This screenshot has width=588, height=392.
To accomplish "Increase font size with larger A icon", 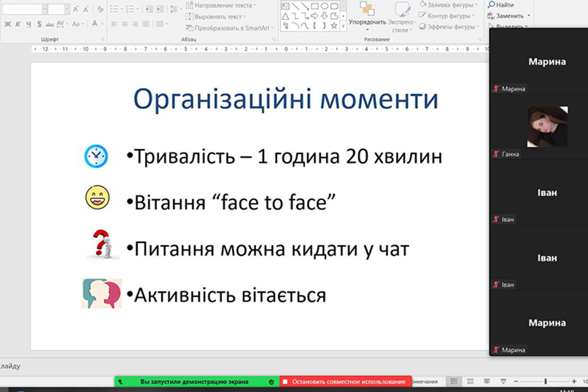I will coord(76,9).
